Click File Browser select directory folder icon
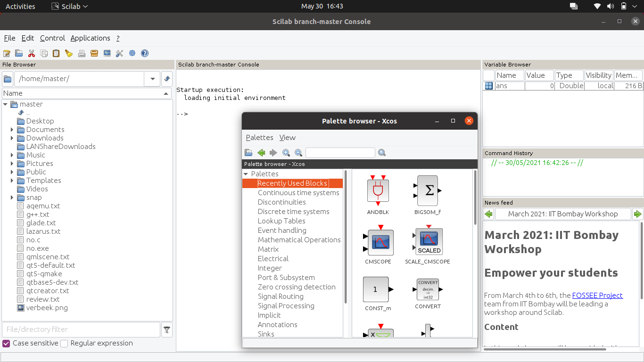 [x=8, y=79]
